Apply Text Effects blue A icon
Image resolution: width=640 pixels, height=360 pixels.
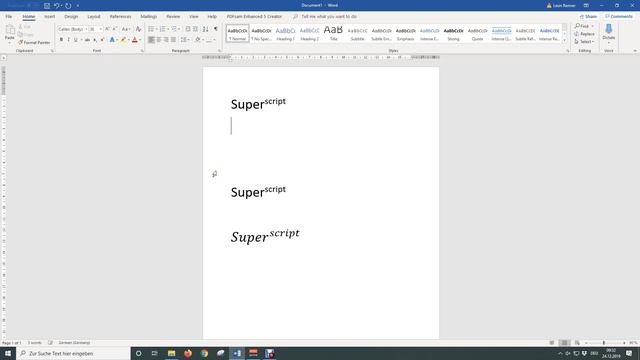[x=112, y=40]
